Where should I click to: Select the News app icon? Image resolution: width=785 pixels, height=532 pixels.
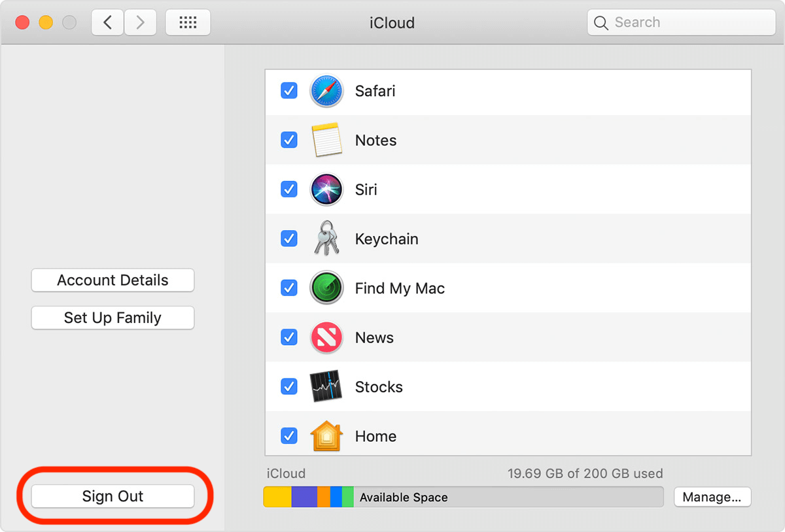click(x=326, y=337)
